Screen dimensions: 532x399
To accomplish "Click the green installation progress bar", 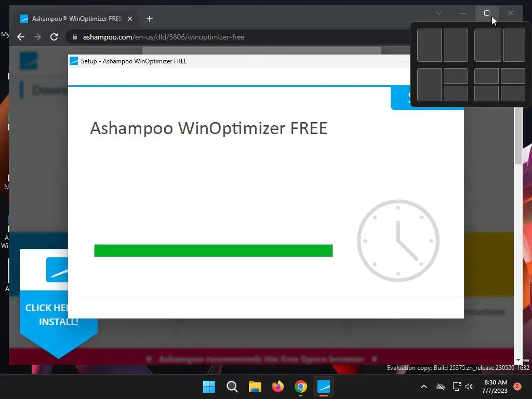I will pos(214,250).
